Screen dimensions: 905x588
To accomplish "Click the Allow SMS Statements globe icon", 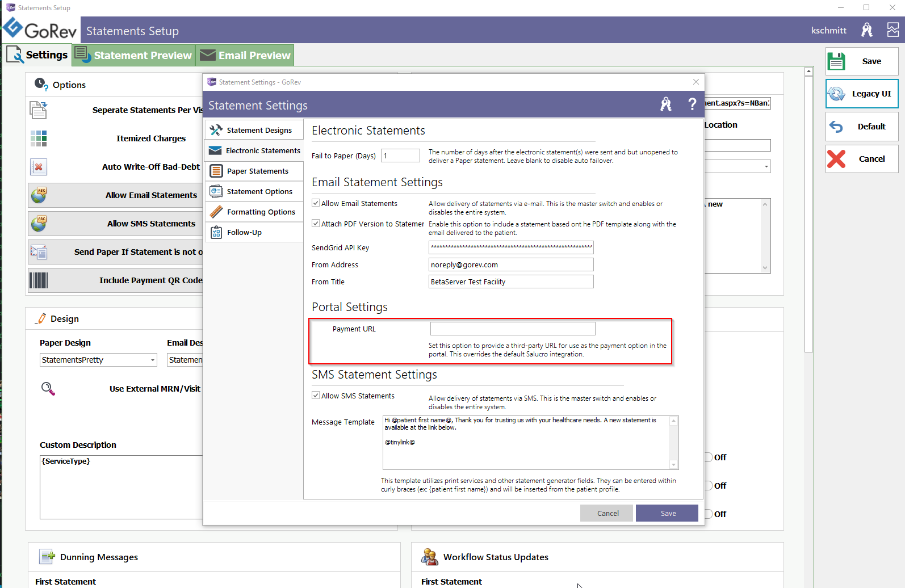I will [x=39, y=224].
